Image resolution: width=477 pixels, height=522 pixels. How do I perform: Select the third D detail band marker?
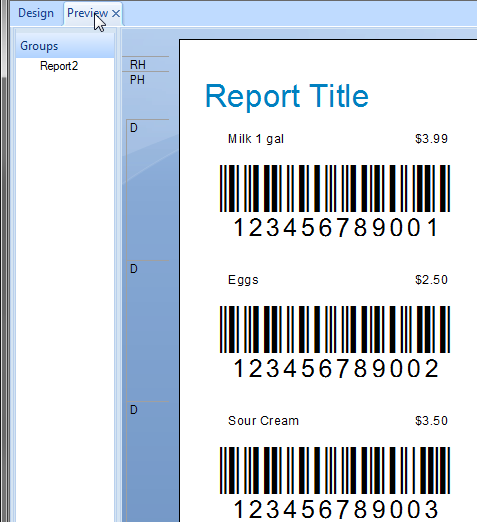click(134, 410)
